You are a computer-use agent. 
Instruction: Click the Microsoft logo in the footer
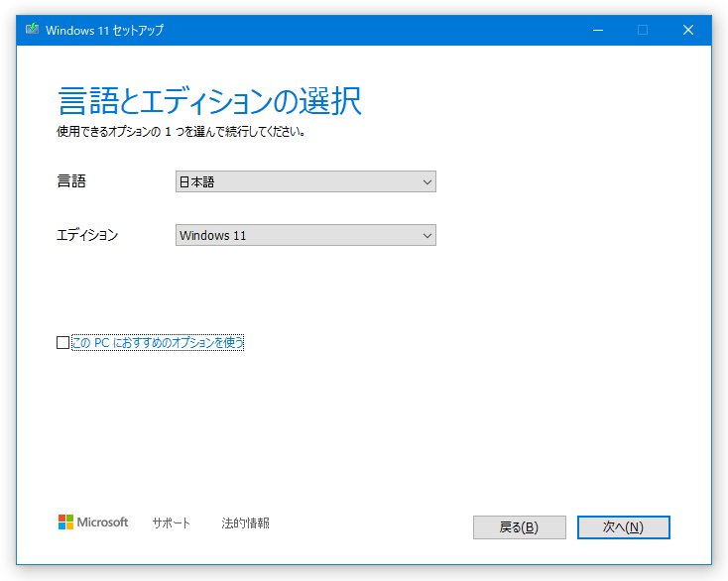(93, 523)
